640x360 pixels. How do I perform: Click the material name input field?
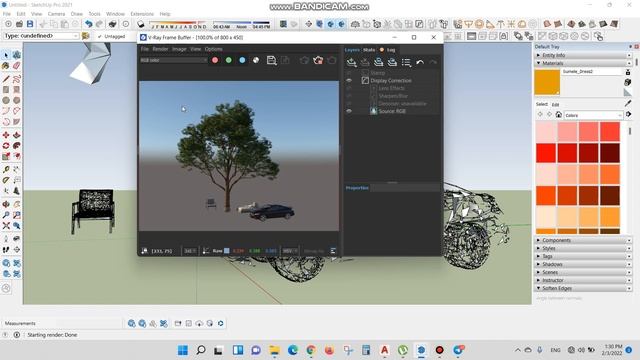pos(592,71)
